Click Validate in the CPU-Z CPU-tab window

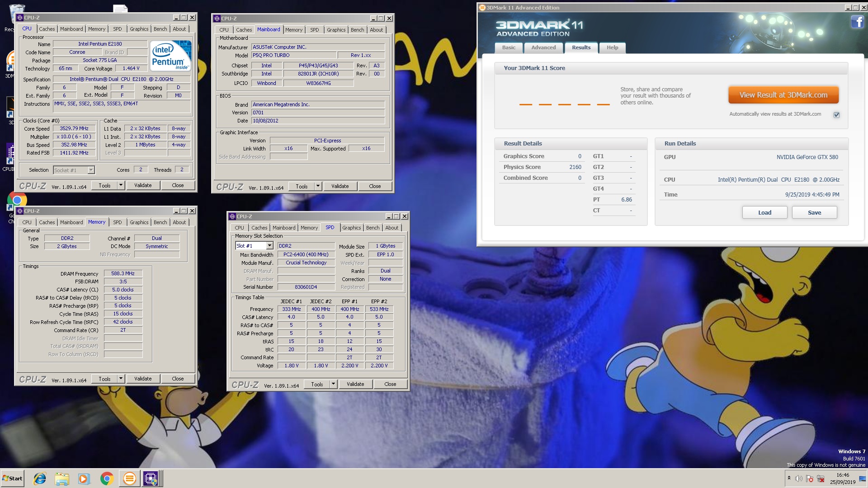pos(143,185)
